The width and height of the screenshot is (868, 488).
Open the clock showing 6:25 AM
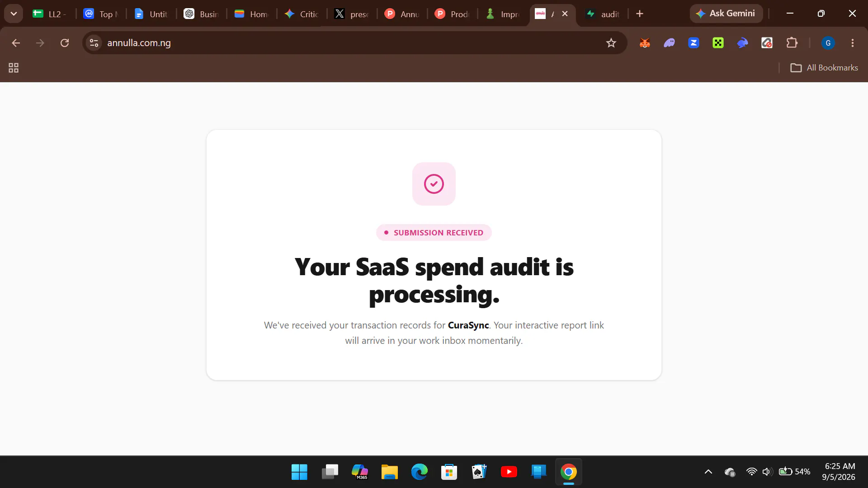pos(840,472)
